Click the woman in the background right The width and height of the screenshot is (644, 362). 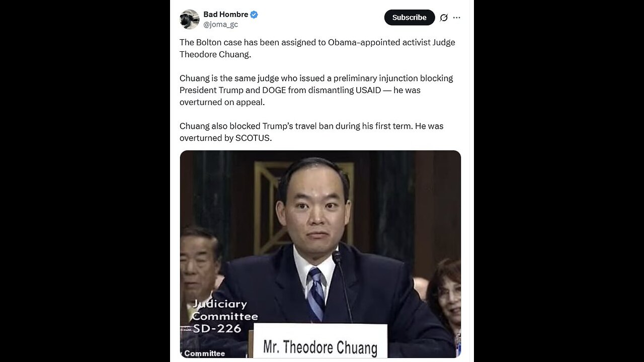tap(444, 292)
